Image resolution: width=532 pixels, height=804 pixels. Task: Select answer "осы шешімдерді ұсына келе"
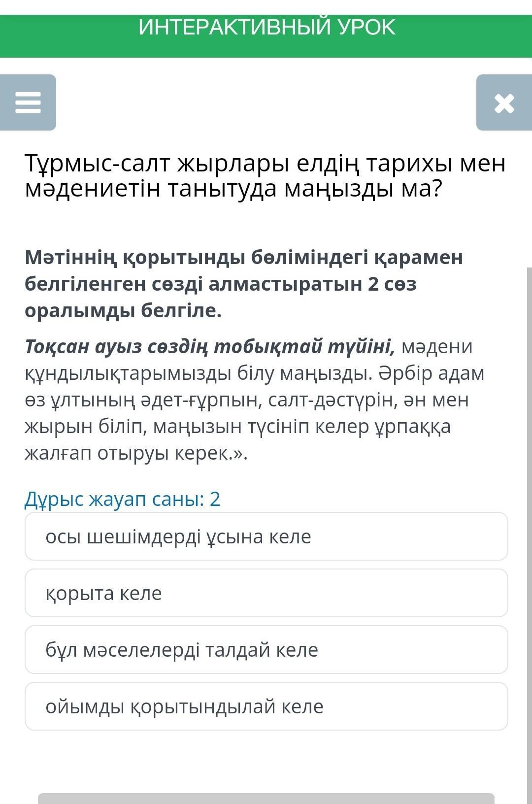tap(266, 536)
